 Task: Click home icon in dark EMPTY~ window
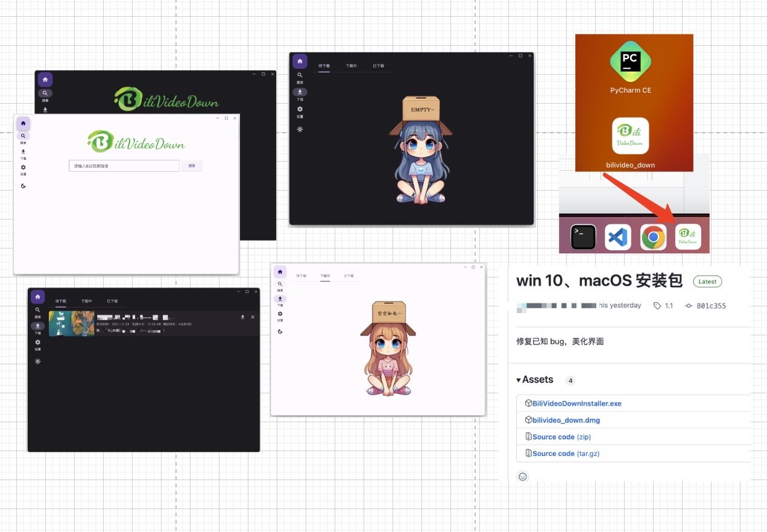coord(300,61)
